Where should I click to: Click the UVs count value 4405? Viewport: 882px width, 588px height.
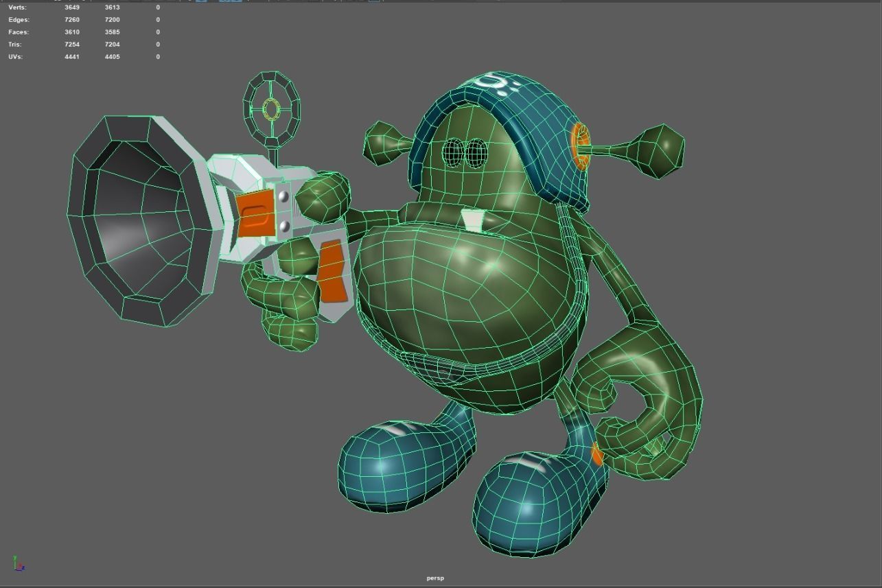point(112,57)
